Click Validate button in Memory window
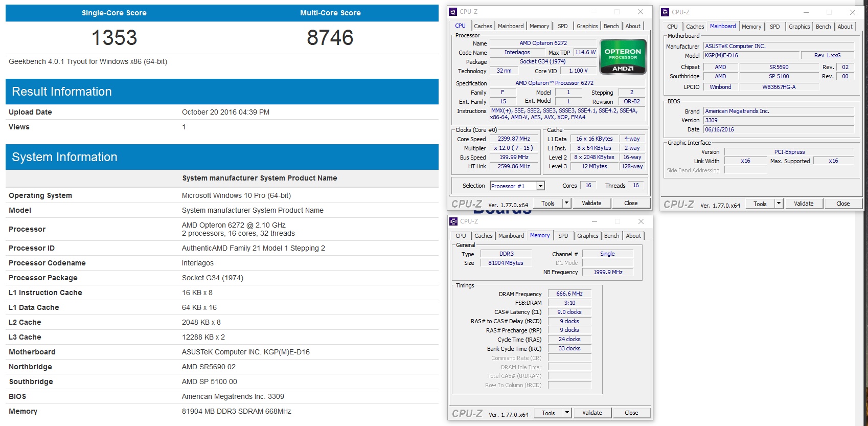The image size is (868, 426). click(x=592, y=413)
